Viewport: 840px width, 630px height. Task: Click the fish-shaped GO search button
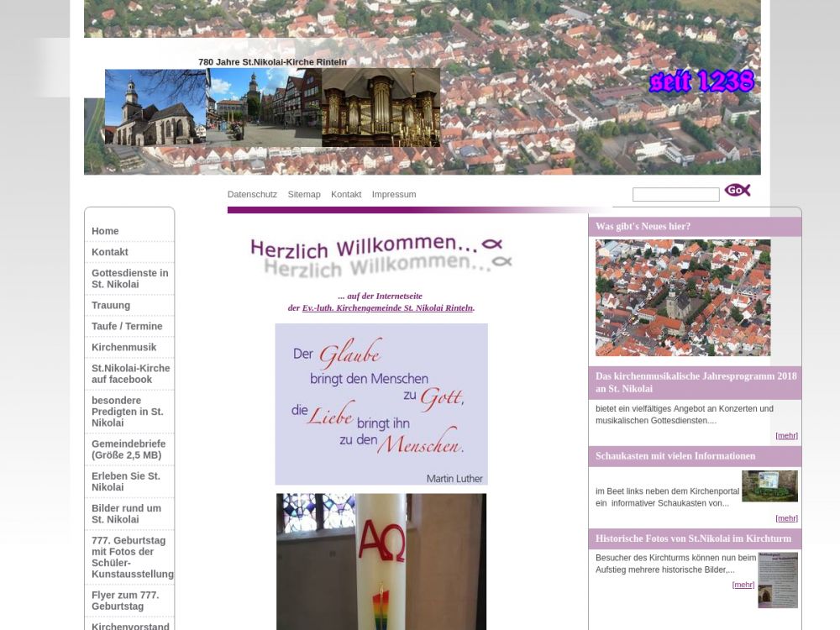737,191
